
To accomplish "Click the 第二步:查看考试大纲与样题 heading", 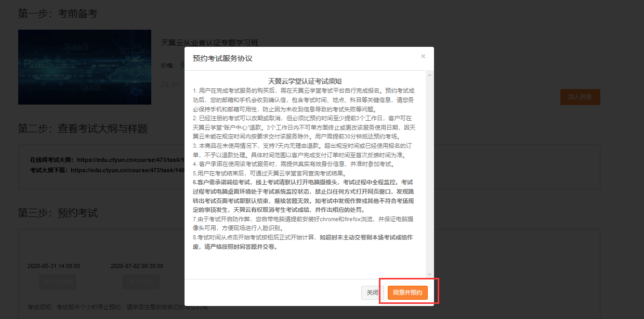I will pyautogui.click(x=83, y=129).
